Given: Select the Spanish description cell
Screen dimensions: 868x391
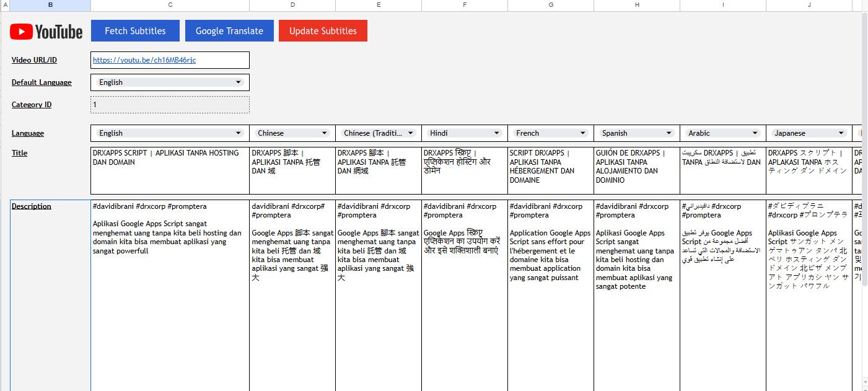Looking at the screenshot, I should (637, 296).
